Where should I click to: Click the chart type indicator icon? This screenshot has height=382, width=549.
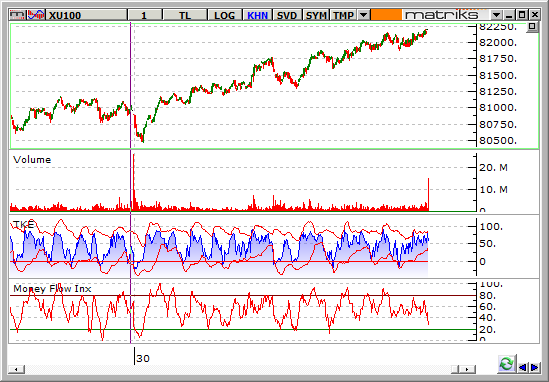(x=36, y=15)
